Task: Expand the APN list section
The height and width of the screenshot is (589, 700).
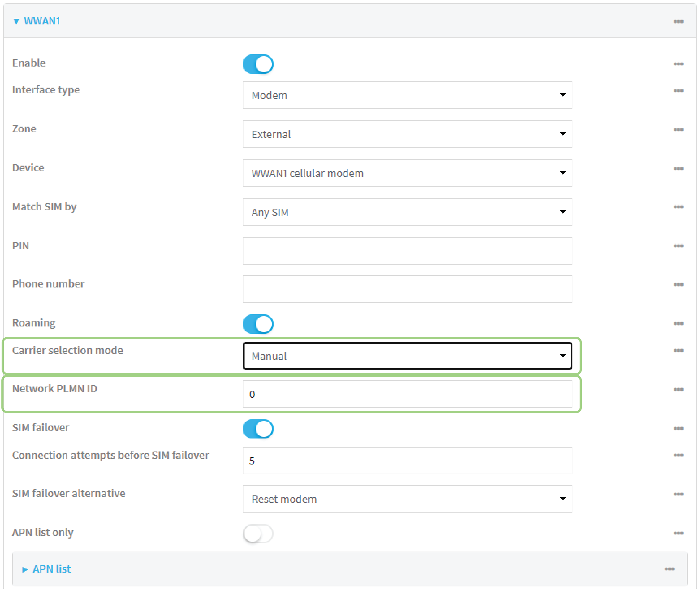Action: coord(51,569)
